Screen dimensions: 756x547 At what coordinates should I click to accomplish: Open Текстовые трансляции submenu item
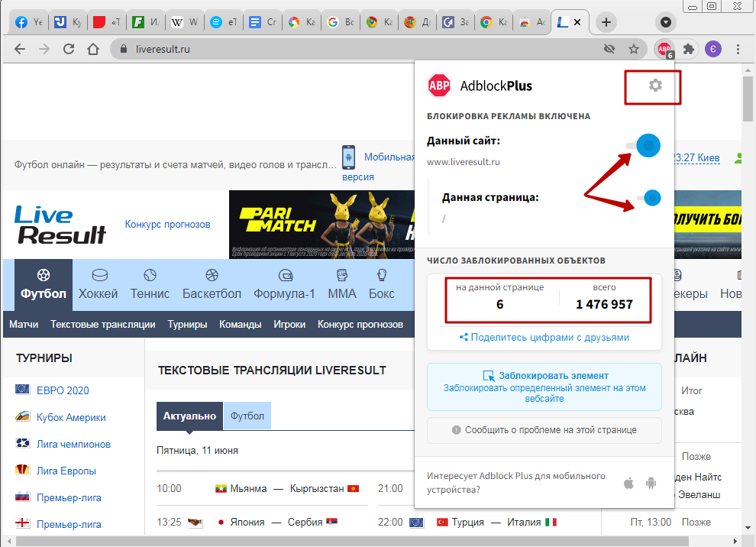102,324
